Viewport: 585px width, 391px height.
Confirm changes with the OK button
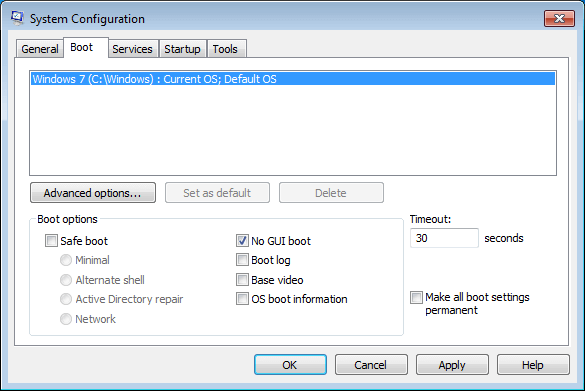(290, 365)
